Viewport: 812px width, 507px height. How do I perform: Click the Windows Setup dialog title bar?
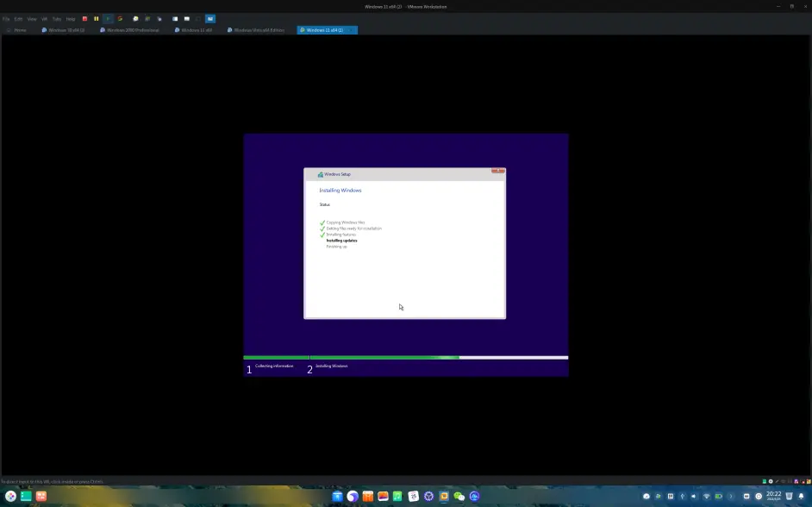coord(404,174)
